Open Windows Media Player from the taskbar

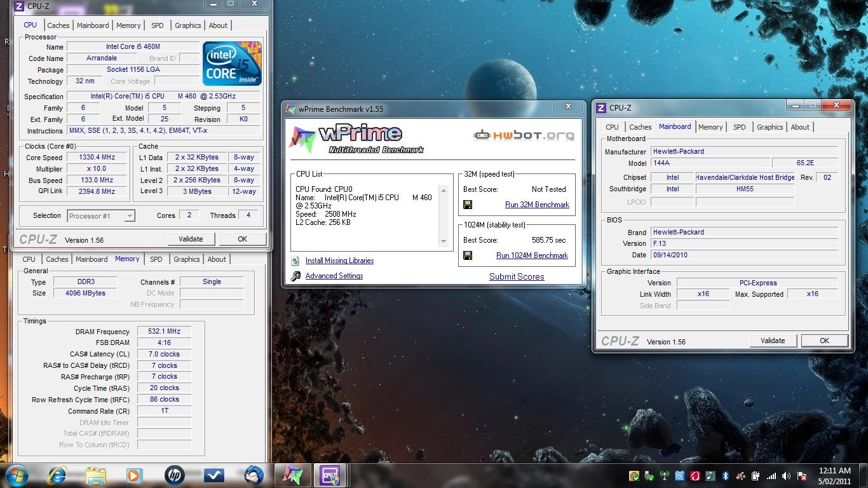(x=134, y=475)
